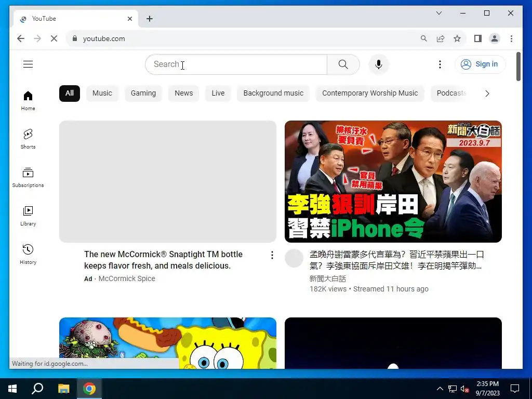Show next category chips arrow
Viewport: 532px width, 399px height.
(x=487, y=94)
